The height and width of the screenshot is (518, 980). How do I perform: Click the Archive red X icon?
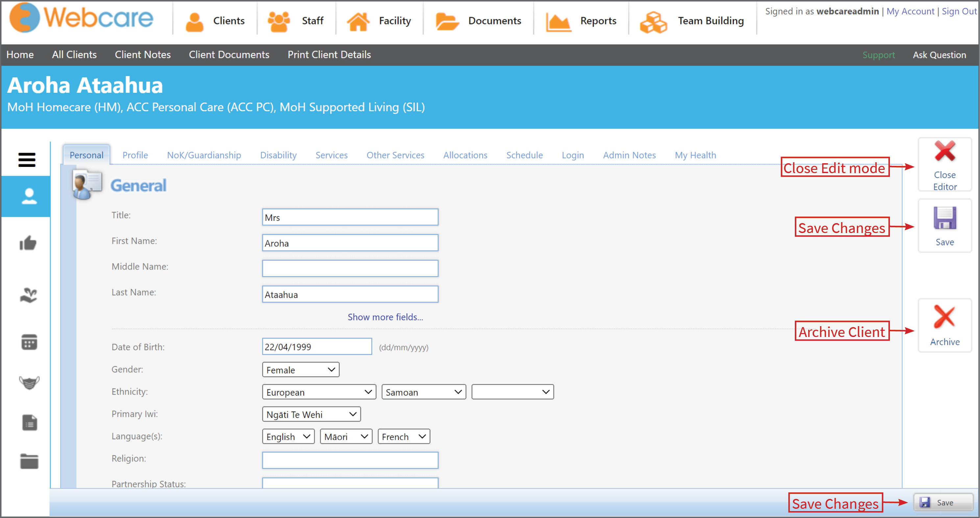[x=944, y=317]
